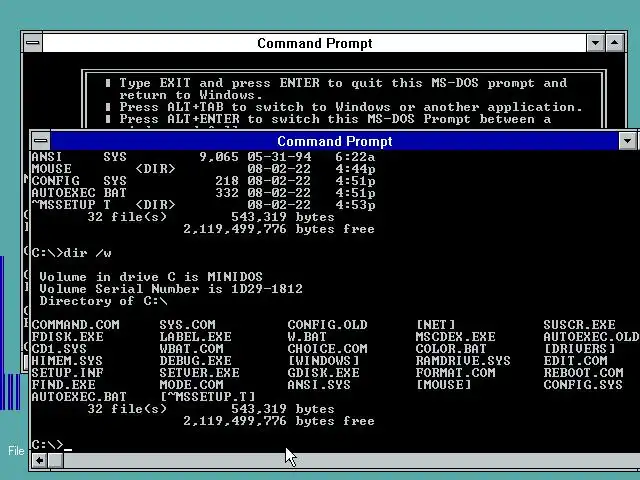Image resolution: width=640 pixels, height=480 pixels.
Task: Click the DEBUG.EXE file name
Action: (x=196, y=361)
